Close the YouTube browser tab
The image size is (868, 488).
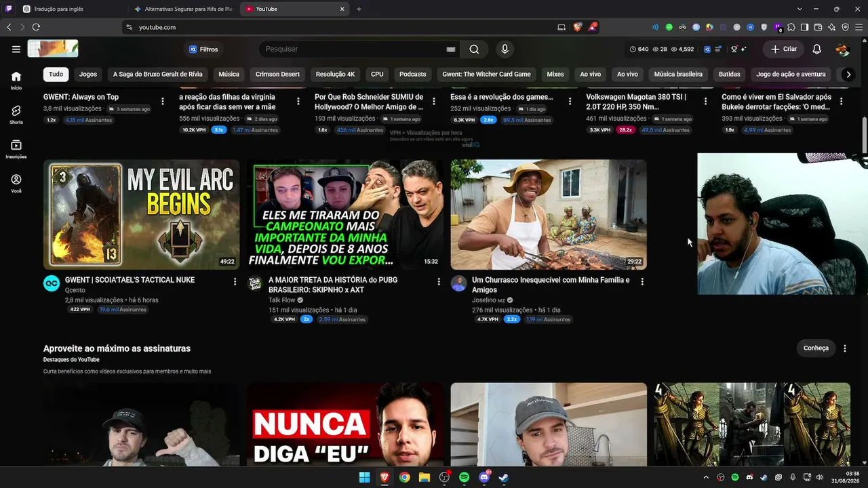coord(342,9)
